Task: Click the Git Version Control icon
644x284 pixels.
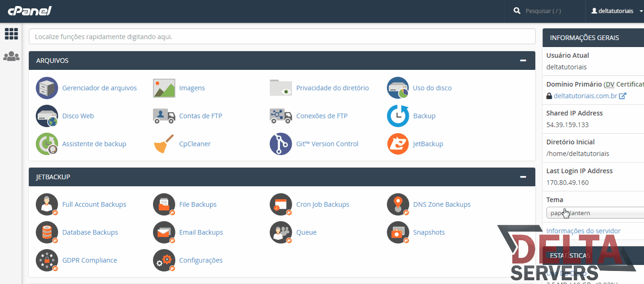Action: (x=281, y=144)
